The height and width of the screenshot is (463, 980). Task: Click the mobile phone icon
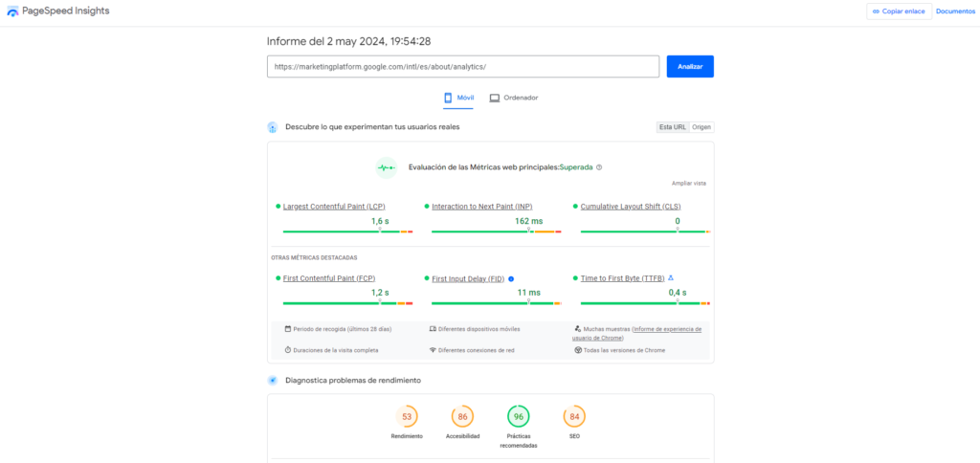tap(448, 99)
